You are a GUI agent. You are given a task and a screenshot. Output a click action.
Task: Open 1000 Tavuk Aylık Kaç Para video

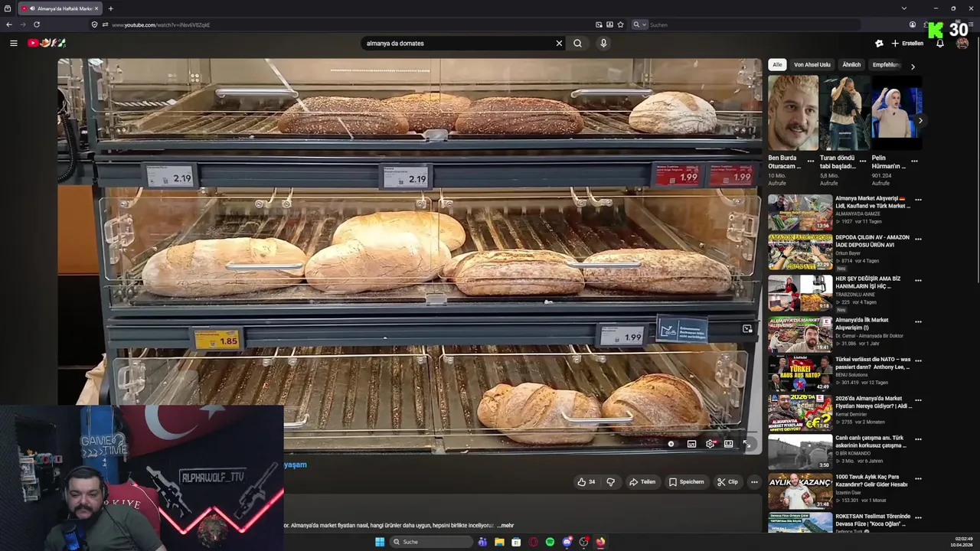(x=800, y=491)
